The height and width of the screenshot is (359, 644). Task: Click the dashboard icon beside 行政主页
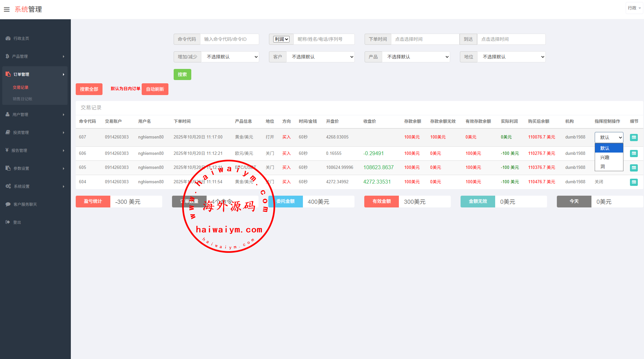click(8, 38)
